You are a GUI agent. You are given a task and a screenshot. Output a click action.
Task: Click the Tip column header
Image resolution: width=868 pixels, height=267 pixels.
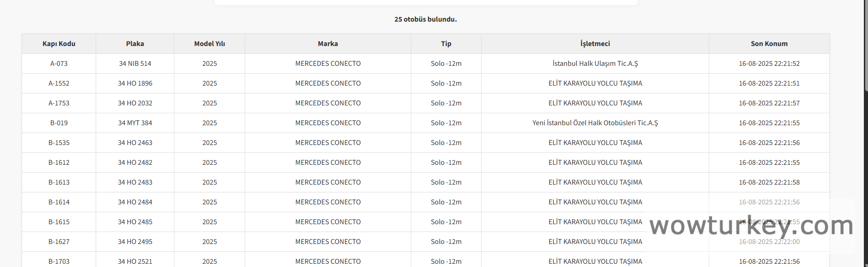[446, 44]
